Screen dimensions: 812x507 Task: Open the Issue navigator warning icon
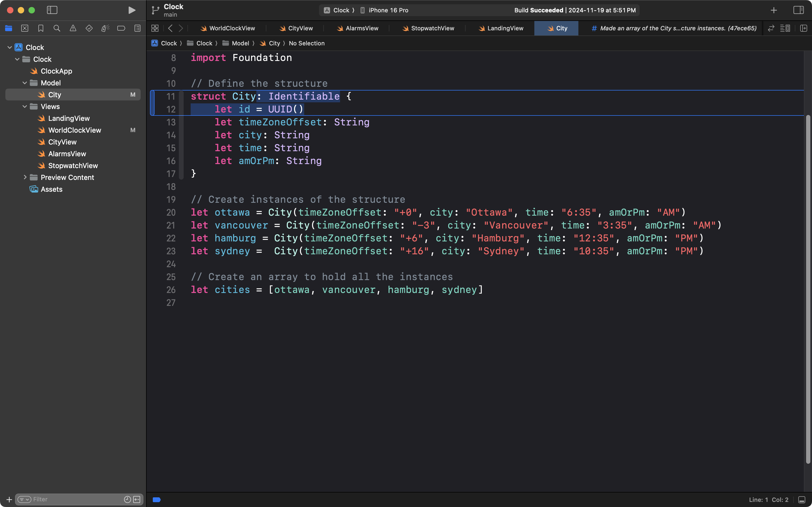tap(73, 28)
